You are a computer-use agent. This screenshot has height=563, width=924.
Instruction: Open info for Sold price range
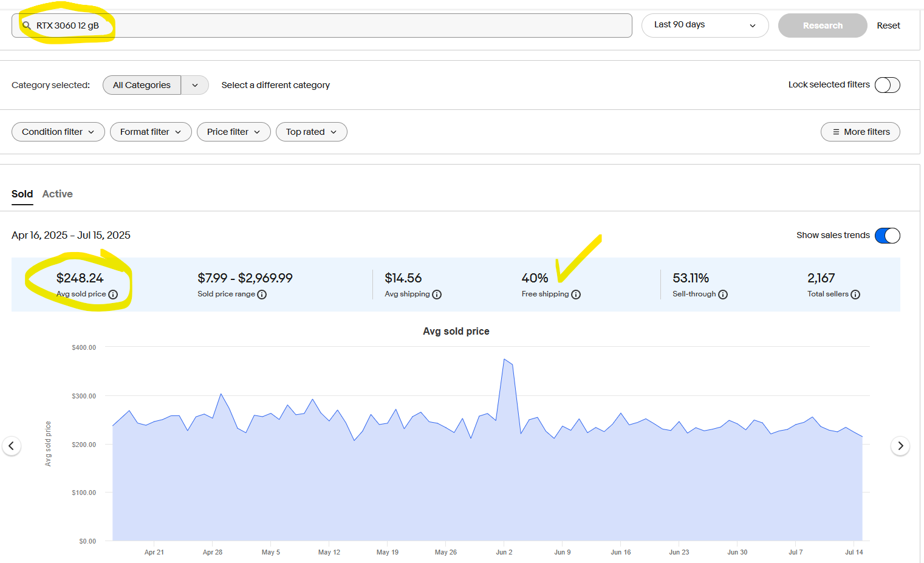(x=262, y=295)
